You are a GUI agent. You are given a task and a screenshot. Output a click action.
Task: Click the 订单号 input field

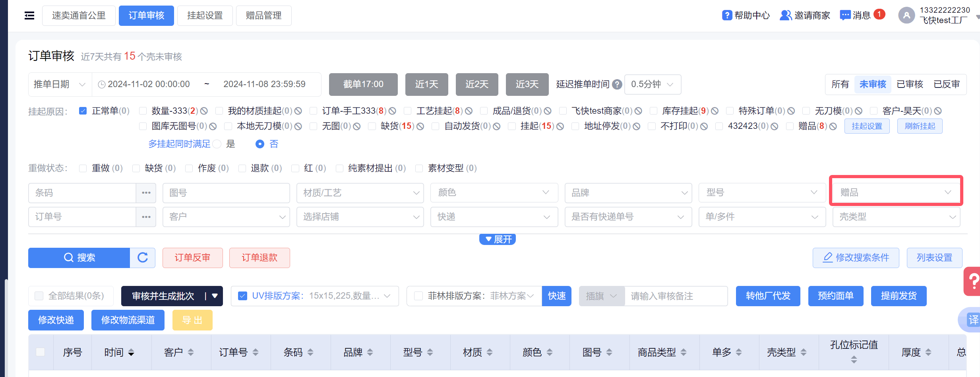point(82,217)
